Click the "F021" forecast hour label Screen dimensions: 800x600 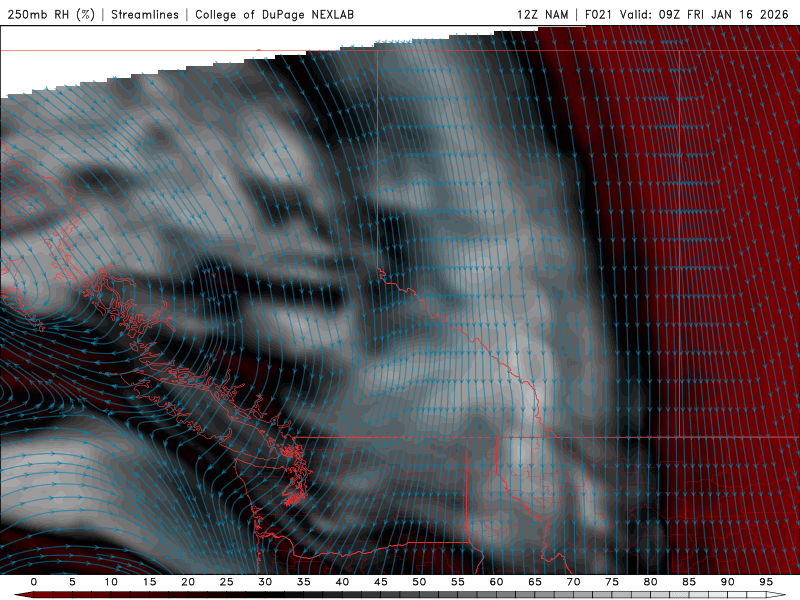pos(598,14)
